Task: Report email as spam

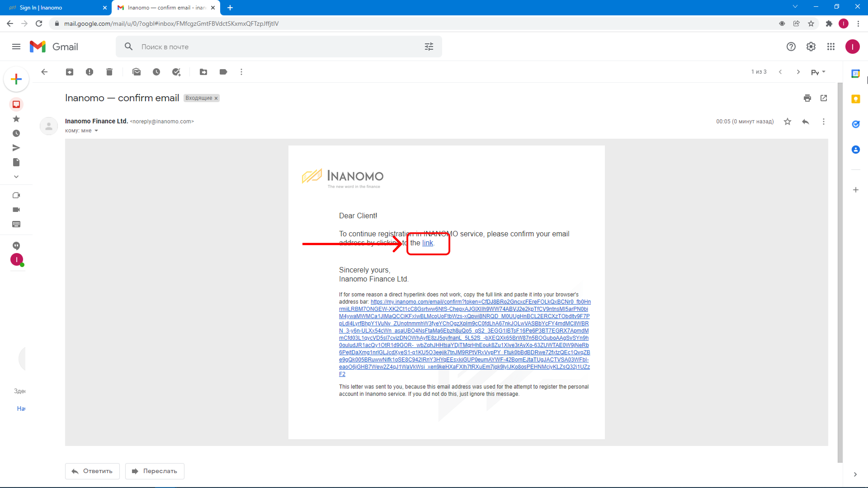Action: click(x=89, y=72)
